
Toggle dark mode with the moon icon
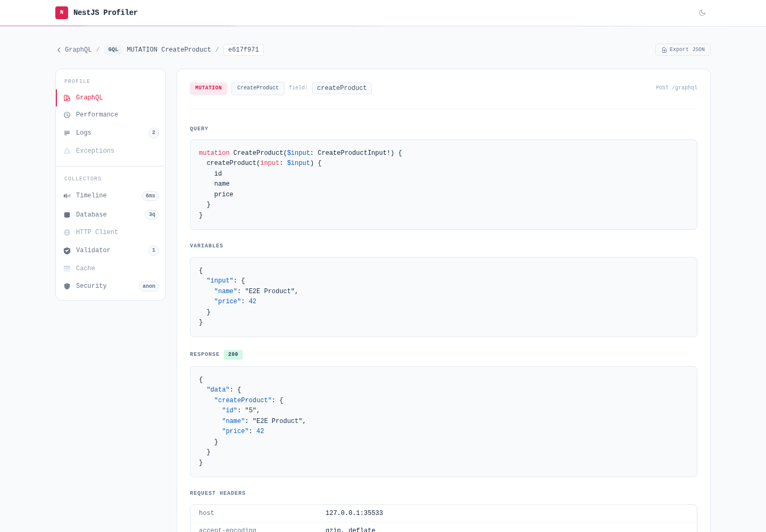click(702, 13)
